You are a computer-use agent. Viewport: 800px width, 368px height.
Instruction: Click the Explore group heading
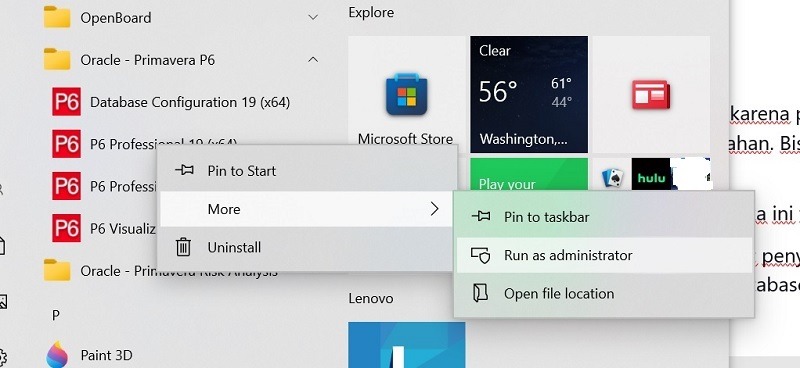371,12
